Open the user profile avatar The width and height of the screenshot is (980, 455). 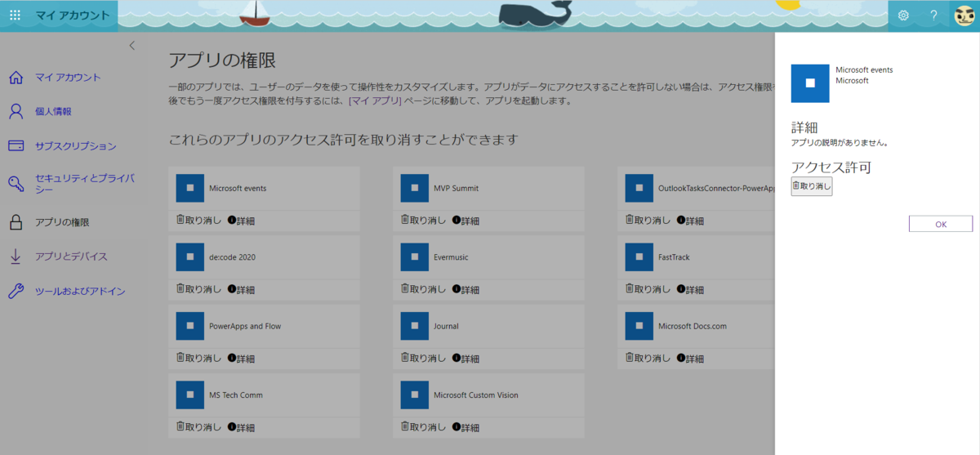[964, 16]
